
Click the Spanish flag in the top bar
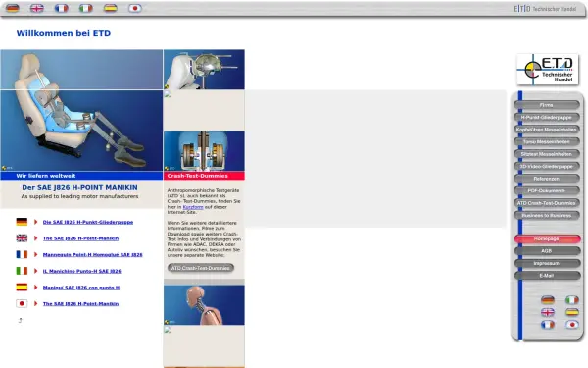110,8
